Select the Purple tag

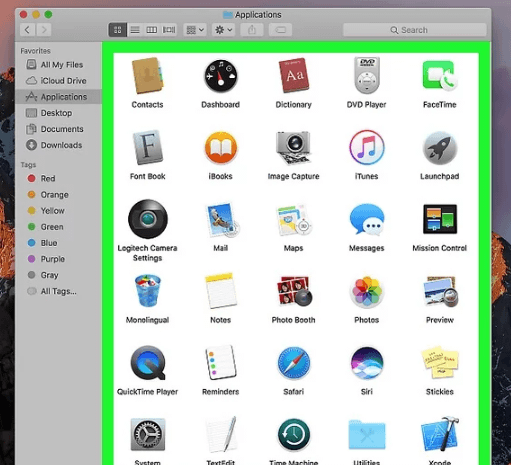tap(58, 259)
